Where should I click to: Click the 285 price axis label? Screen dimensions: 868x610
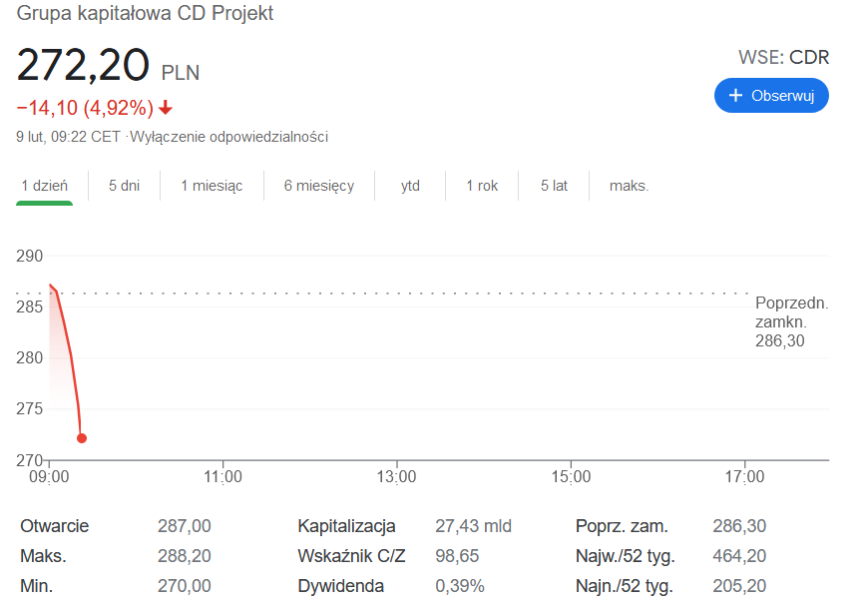29,306
